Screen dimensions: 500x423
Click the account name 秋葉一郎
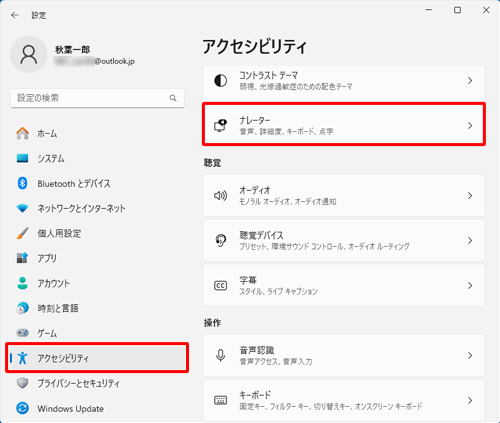tap(72, 50)
